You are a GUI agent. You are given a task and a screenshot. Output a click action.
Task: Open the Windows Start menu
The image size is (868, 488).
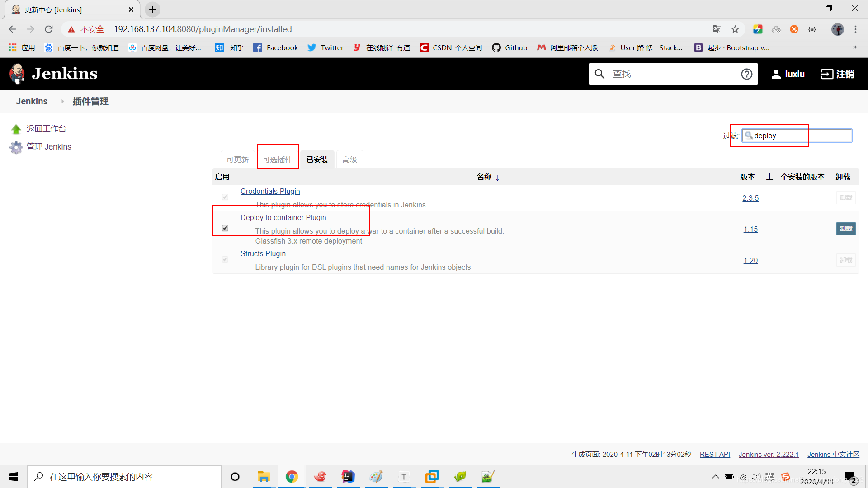click(14, 477)
